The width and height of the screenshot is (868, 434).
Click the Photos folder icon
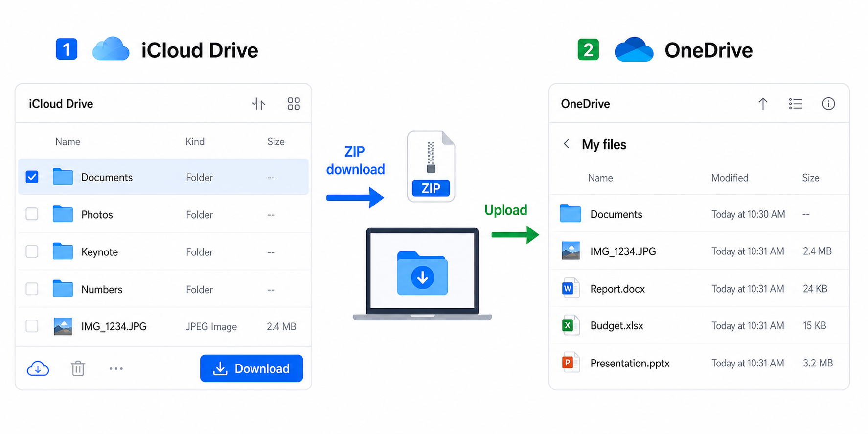point(63,214)
